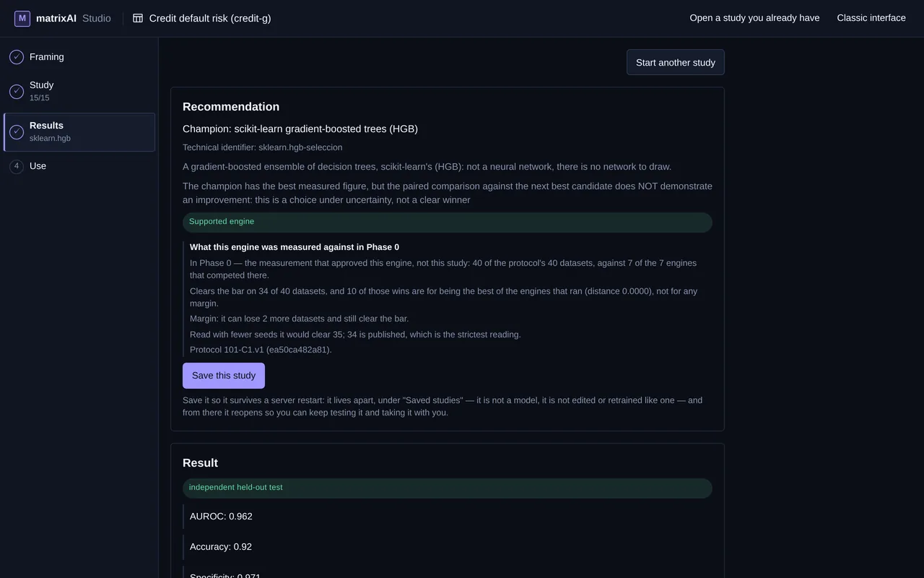This screenshot has height=578, width=924.
Task: Switch to Classic interface
Action: (x=871, y=18)
